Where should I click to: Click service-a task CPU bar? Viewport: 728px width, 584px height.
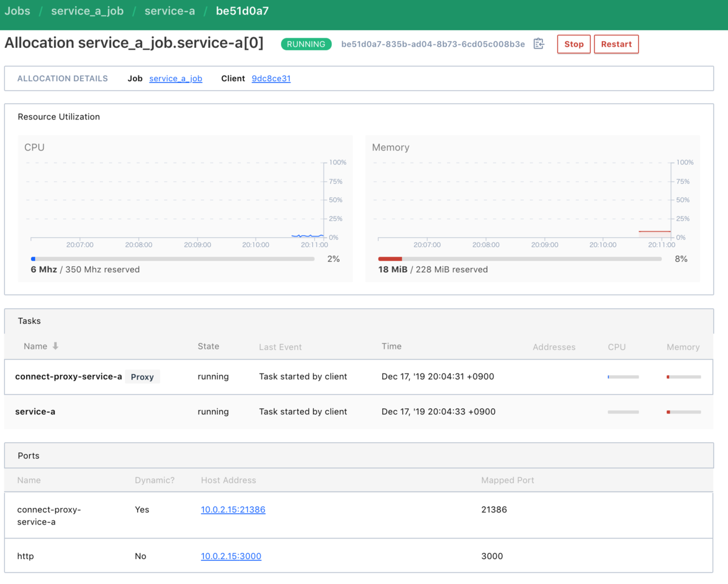pyautogui.click(x=623, y=412)
